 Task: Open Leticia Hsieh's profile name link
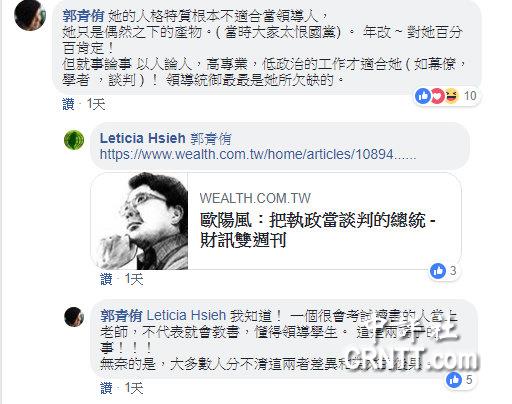[x=143, y=138]
